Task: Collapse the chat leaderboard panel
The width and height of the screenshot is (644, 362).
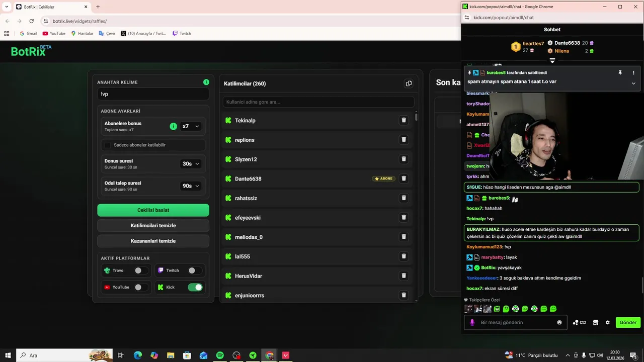Action: pyautogui.click(x=552, y=61)
